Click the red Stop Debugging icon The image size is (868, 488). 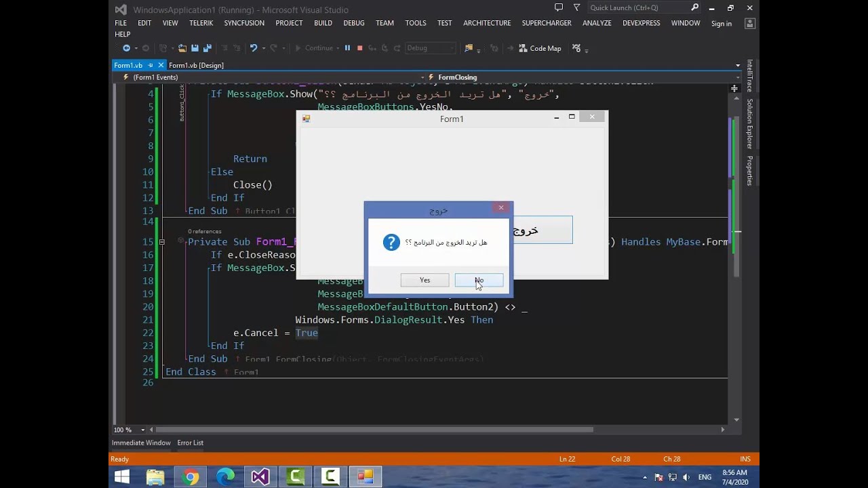[359, 48]
